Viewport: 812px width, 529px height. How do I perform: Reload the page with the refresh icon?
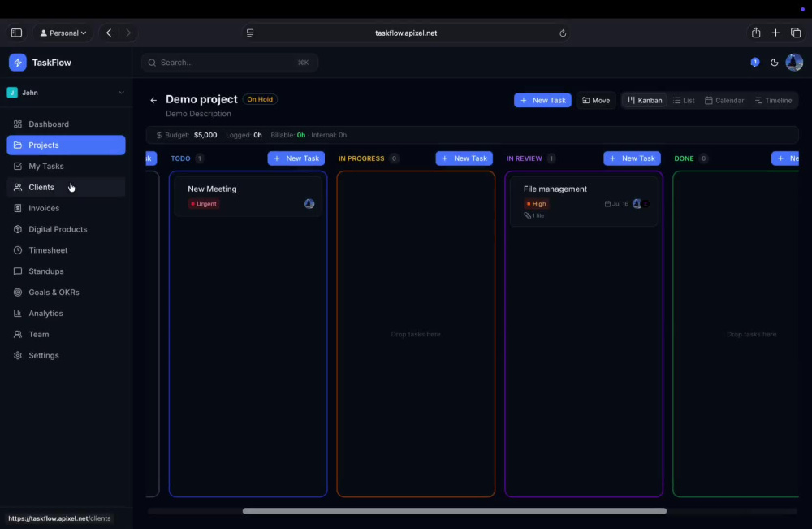coord(563,33)
